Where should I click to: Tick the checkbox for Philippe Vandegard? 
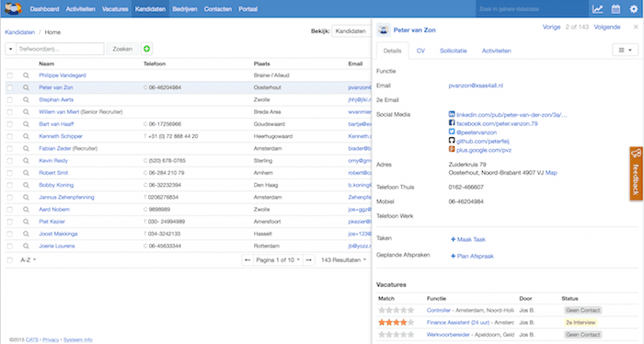pos(10,75)
